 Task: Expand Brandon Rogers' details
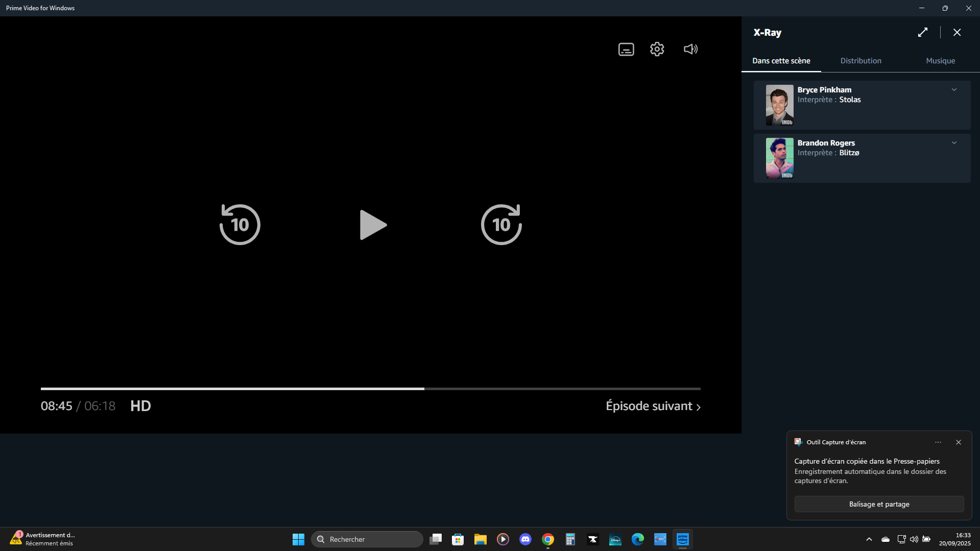[x=954, y=143]
